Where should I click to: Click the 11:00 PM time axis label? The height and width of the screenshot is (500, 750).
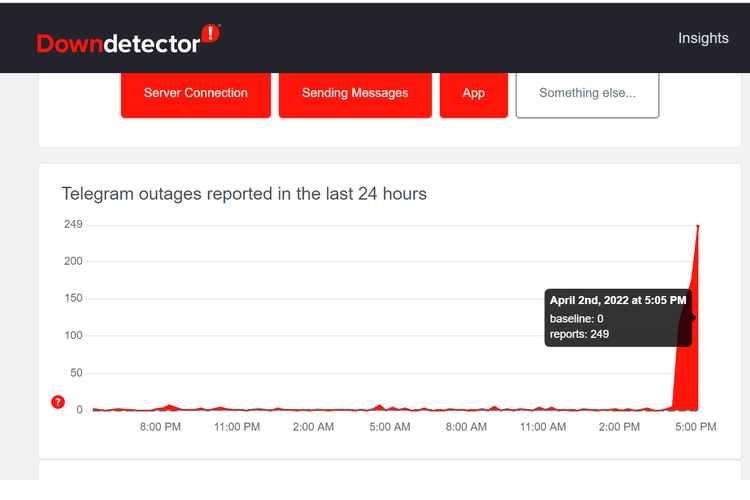pos(237,427)
